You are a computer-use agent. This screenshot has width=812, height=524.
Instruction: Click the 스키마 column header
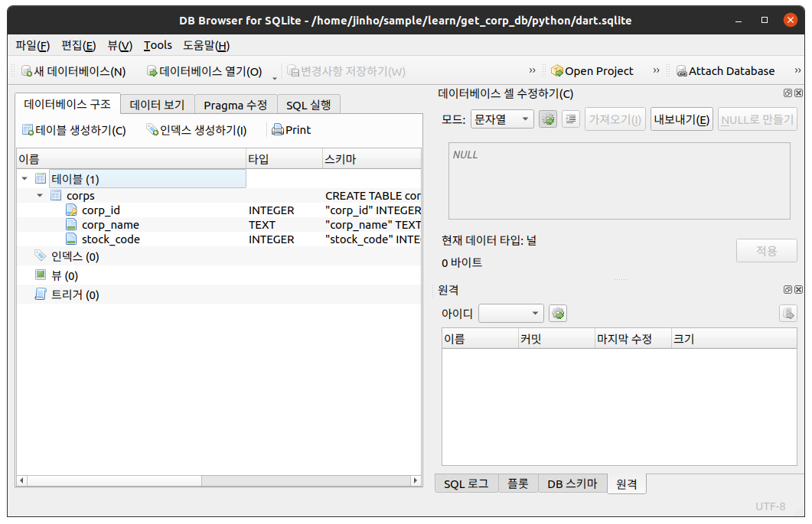(x=372, y=159)
